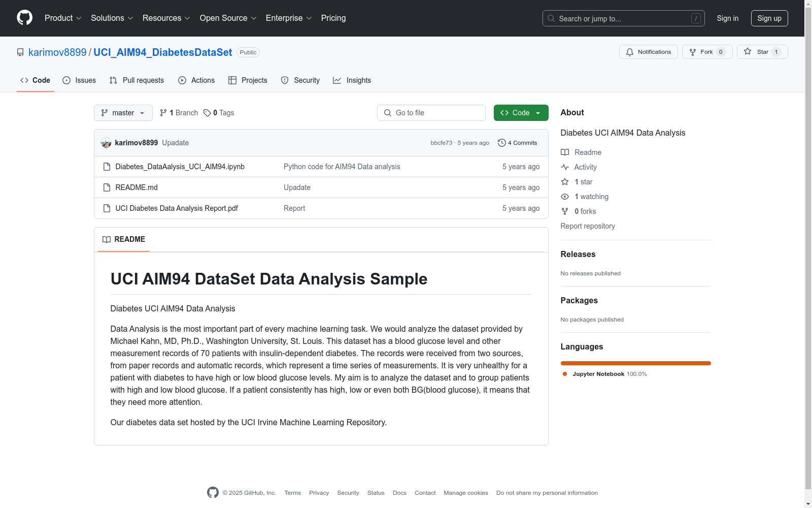
Task: Open the Pull requests tab
Action: (137, 80)
